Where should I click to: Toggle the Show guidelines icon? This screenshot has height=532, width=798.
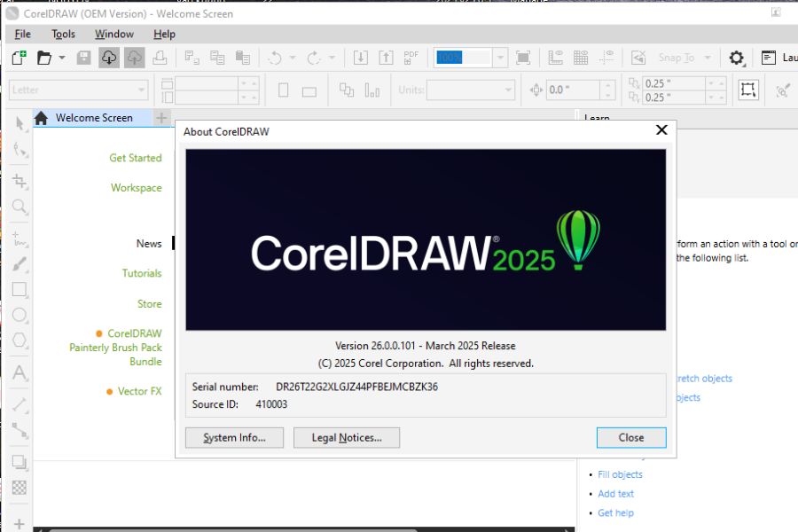coord(606,58)
